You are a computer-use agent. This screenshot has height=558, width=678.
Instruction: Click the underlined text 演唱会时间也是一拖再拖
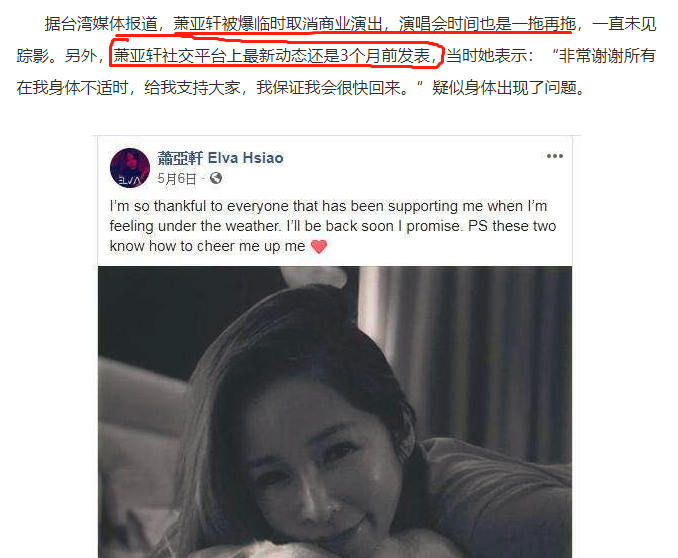(487, 24)
